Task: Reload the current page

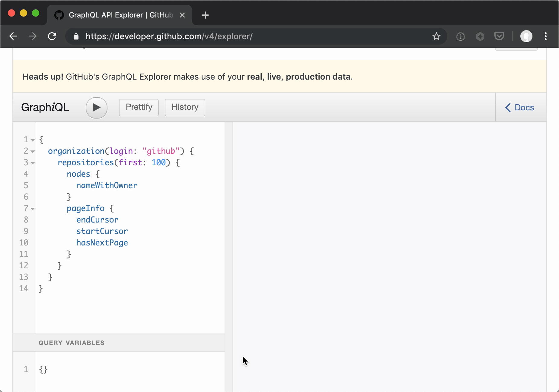Action: [x=52, y=36]
